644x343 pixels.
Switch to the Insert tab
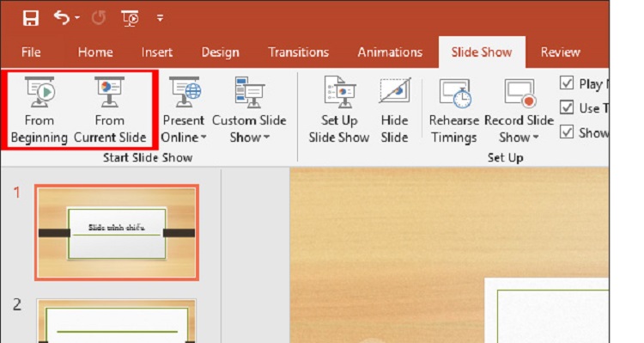tap(157, 52)
